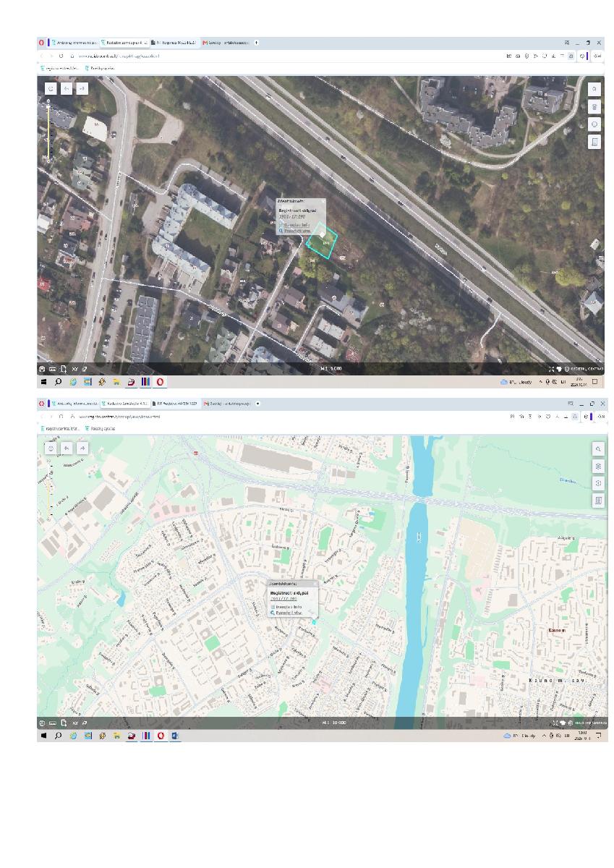The height and width of the screenshot is (868, 614).
Task: Go to next map extent on the street map
Action: coord(82,448)
